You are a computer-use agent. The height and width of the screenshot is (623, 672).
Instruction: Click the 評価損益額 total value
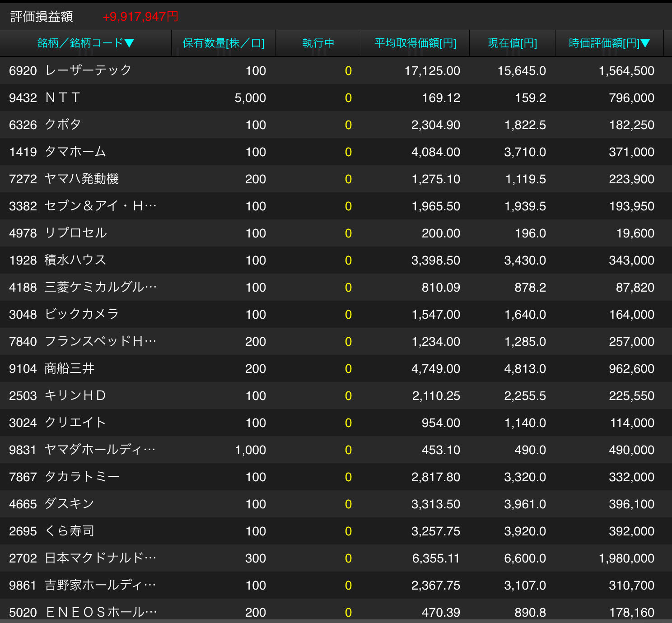pos(140,17)
